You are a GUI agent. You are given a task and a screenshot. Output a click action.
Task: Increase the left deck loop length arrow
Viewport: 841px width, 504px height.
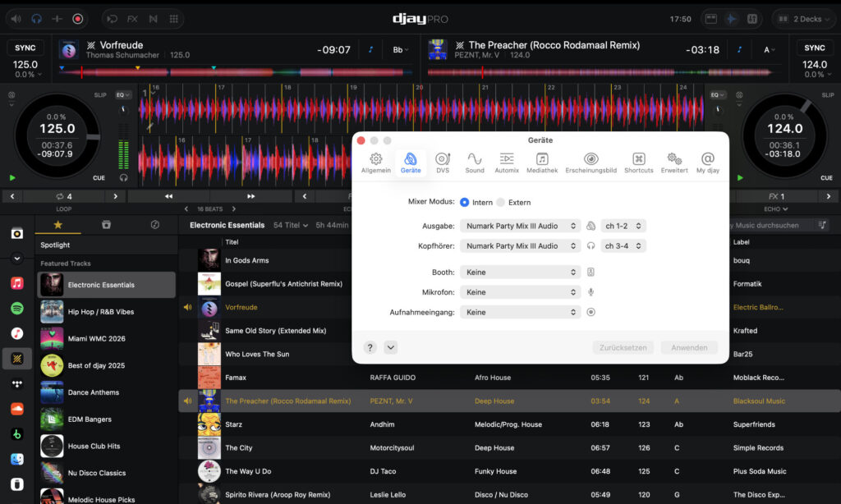115,196
